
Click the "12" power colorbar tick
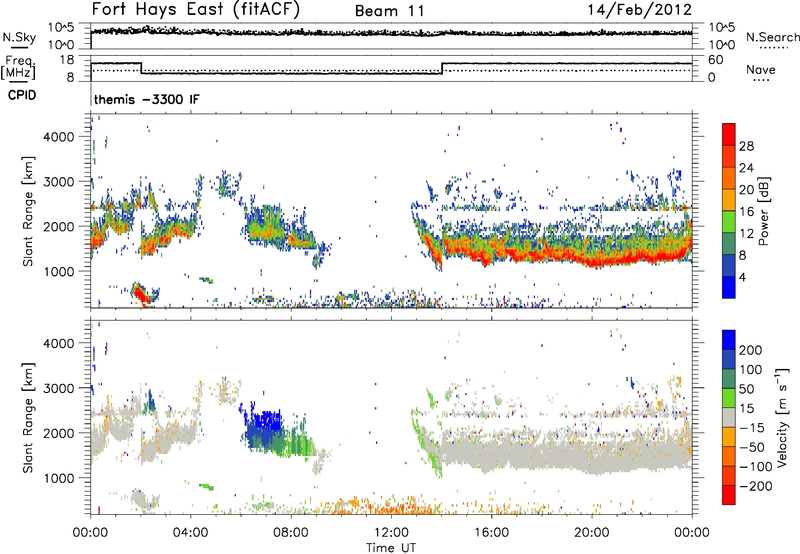point(746,234)
